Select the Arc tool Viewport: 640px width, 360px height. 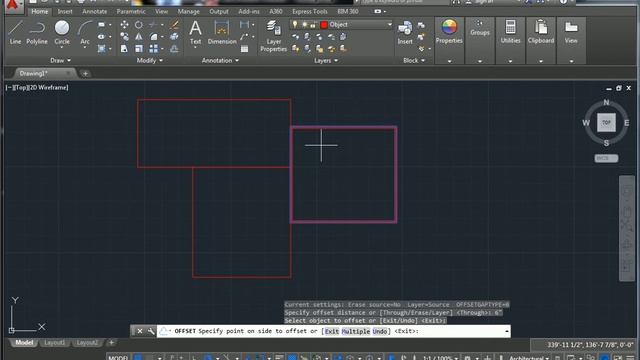(x=84, y=33)
